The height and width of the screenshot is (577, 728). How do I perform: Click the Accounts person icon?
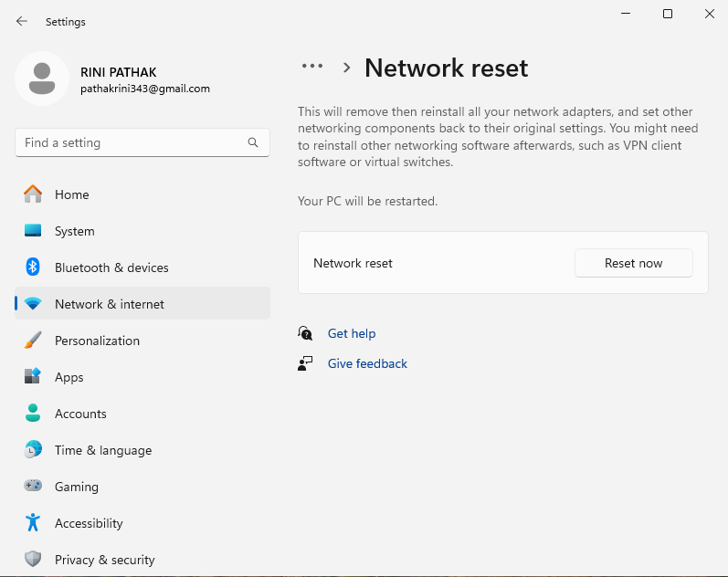[33, 414]
